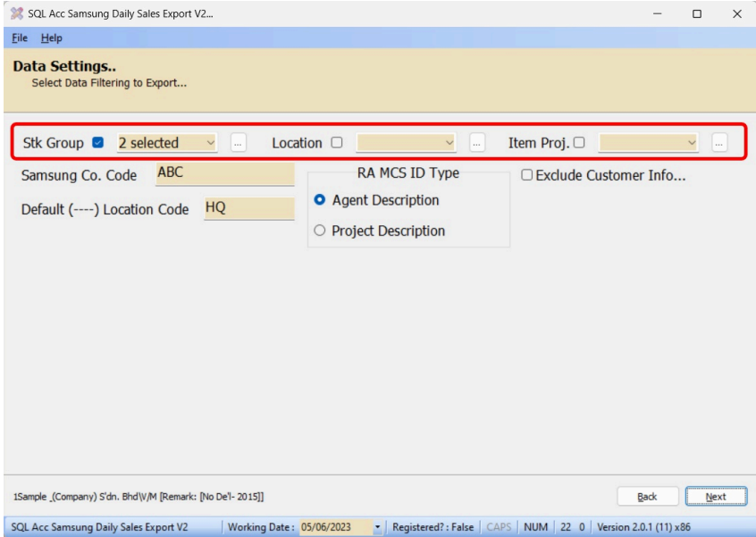Click the ellipsis button beside Location dropdown

pyautogui.click(x=477, y=143)
